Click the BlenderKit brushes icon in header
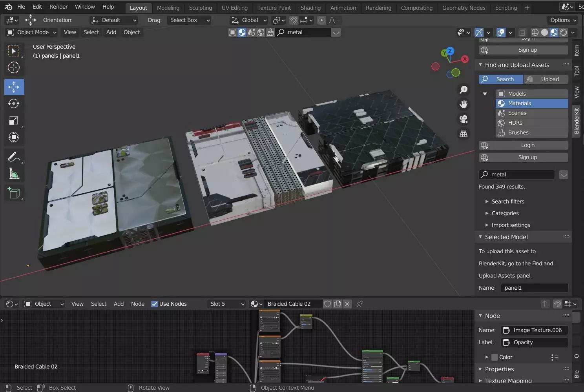The height and width of the screenshot is (392, 584). [270, 32]
